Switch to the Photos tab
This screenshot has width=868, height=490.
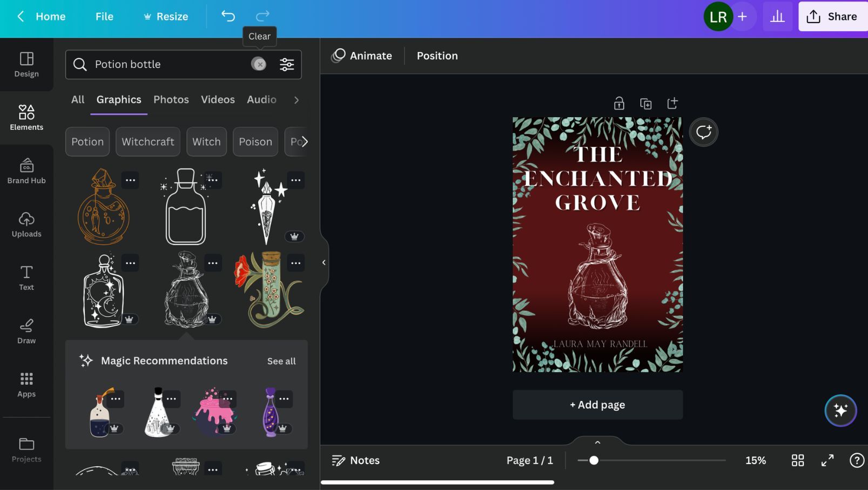coord(171,99)
